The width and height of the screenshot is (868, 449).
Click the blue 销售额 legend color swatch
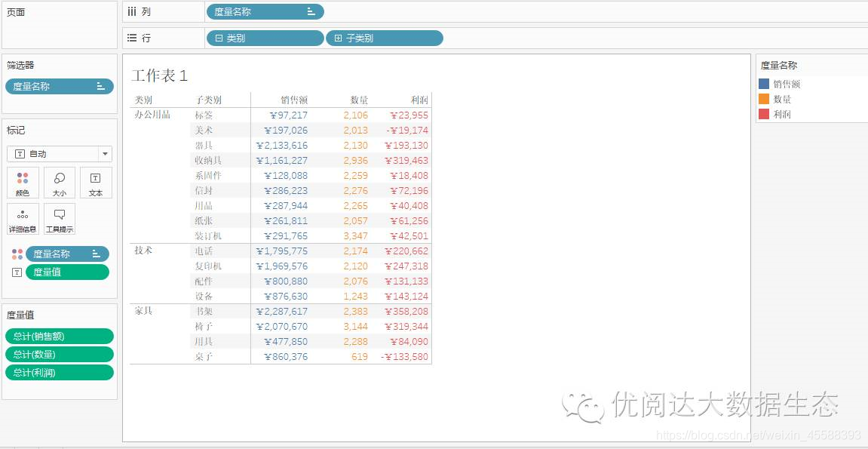point(764,85)
